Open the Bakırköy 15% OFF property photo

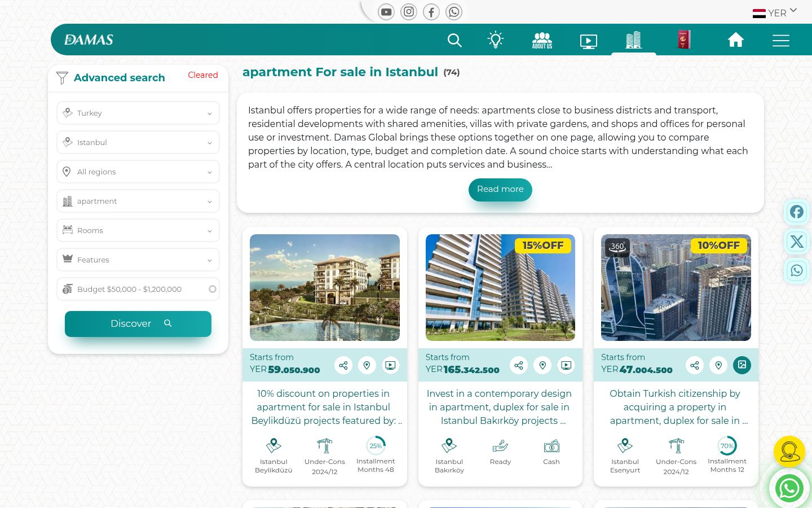[x=500, y=287]
